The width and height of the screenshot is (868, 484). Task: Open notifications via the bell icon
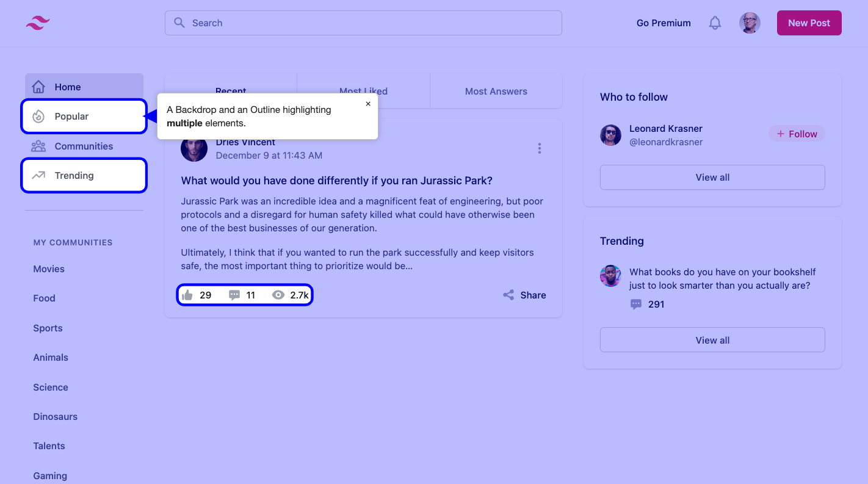(714, 23)
